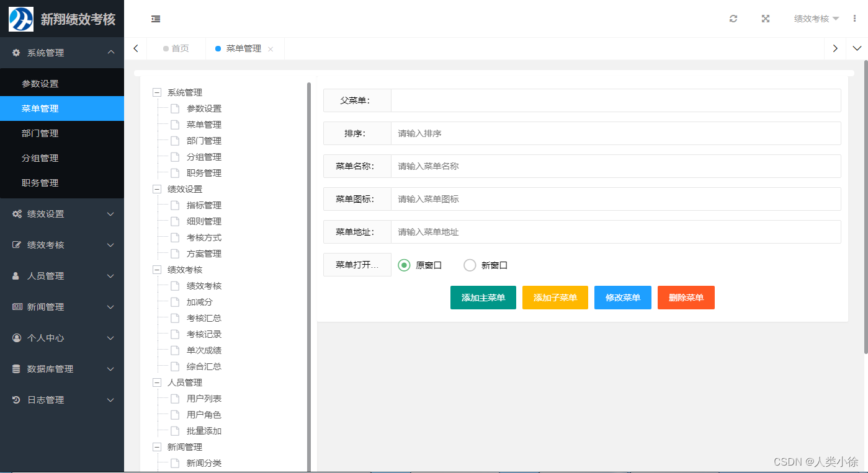Click the 请输入菜单地址 input field
868x473 pixels.
pos(615,232)
